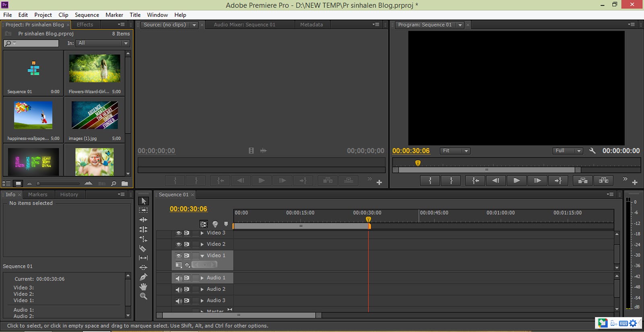Open Source (no clips) dropdown arrow
The height and width of the screenshot is (332, 644).
tap(194, 25)
